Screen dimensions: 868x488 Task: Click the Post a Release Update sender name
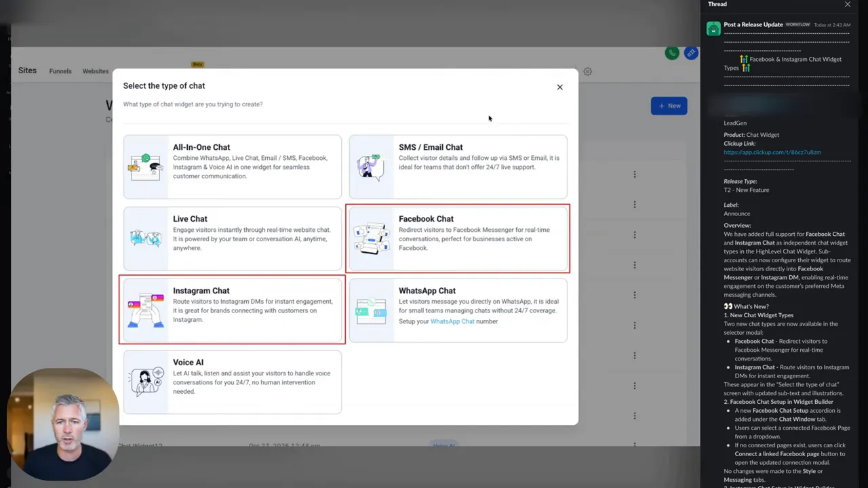point(753,24)
